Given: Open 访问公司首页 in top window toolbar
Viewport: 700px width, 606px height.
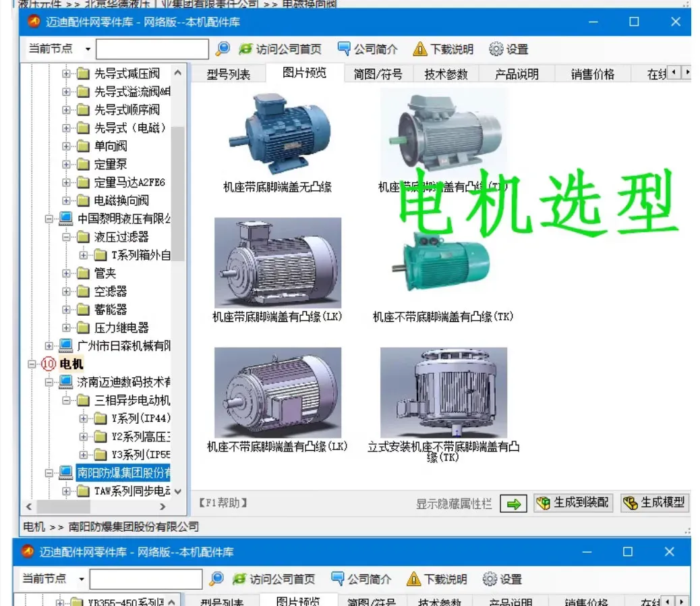Looking at the screenshot, I should coord(280,49).
